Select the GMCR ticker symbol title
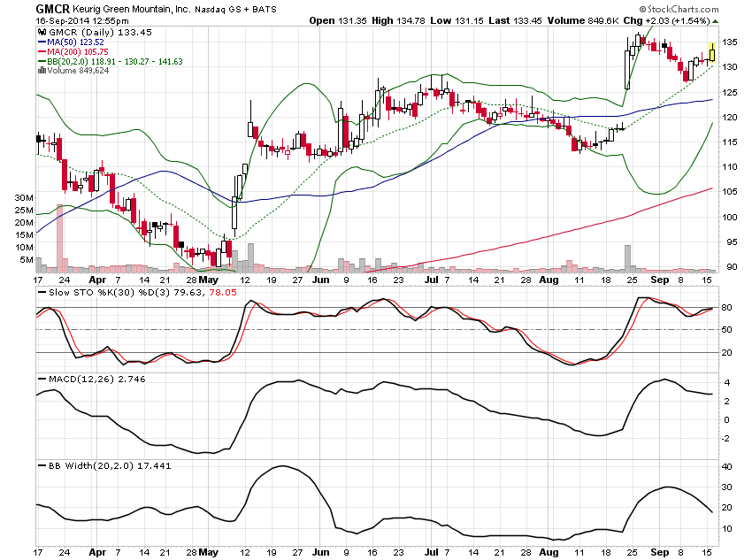Screen dimensions: 752x560 53,9
